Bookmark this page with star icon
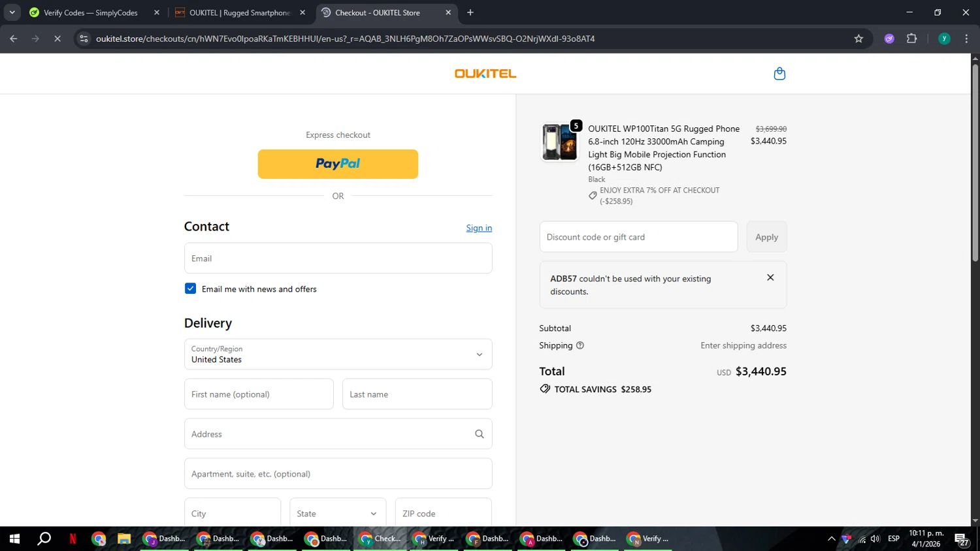This screenshot has height=551, width=980. [x=858, y=39]
